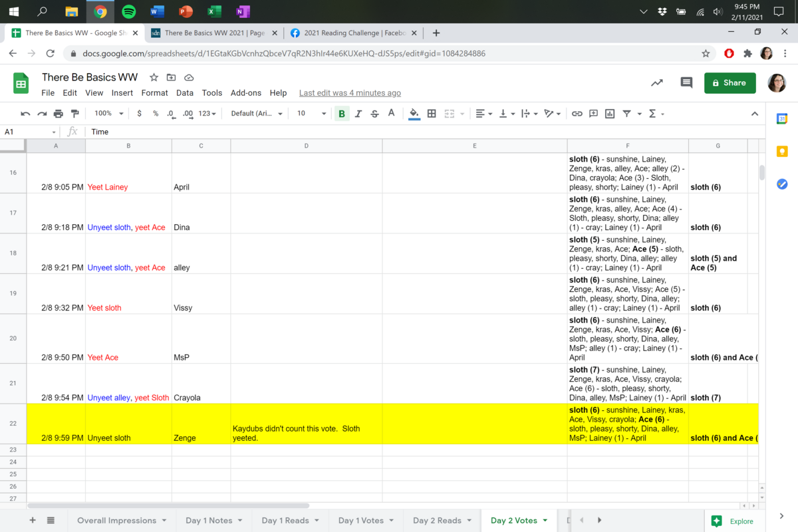
Task: Open the Data menu
Action: [x=185, y=93]
